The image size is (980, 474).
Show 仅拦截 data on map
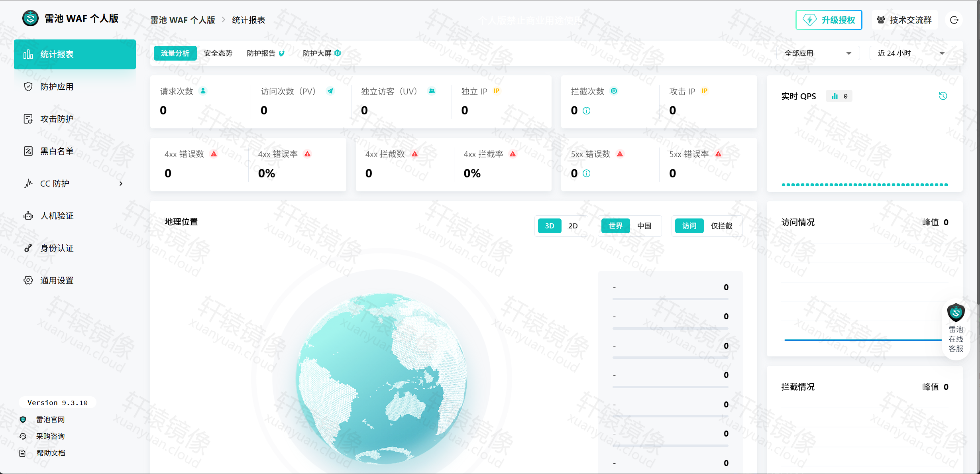click(722, 226)
